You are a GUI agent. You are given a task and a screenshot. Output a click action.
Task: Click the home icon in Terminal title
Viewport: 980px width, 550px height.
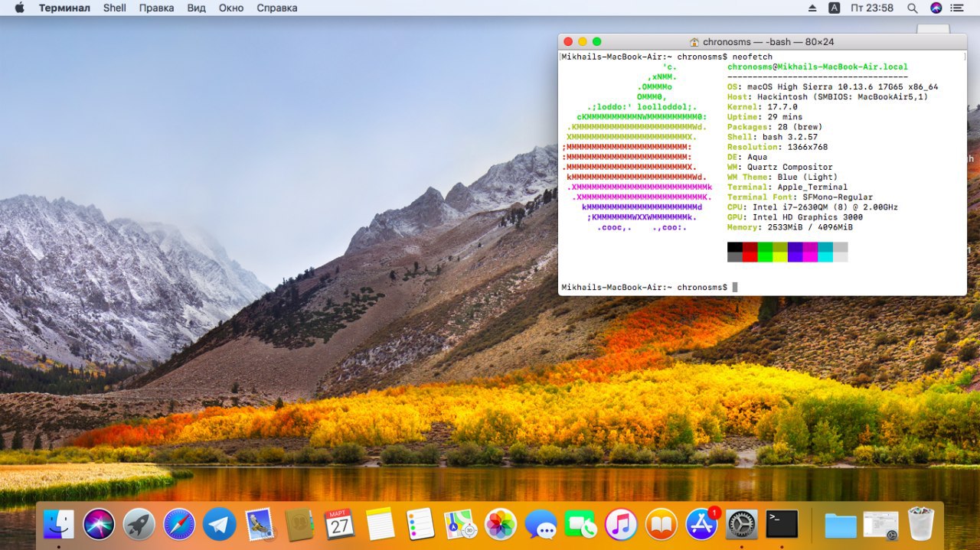(694, 42)
